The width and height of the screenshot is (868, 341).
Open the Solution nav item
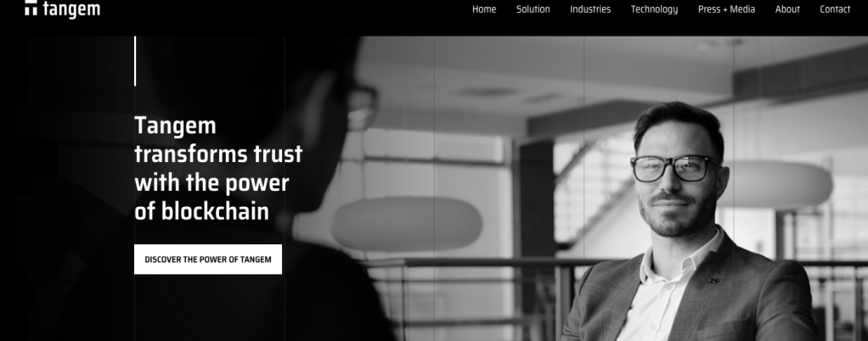pyautogui.click(x=533, y=9)
